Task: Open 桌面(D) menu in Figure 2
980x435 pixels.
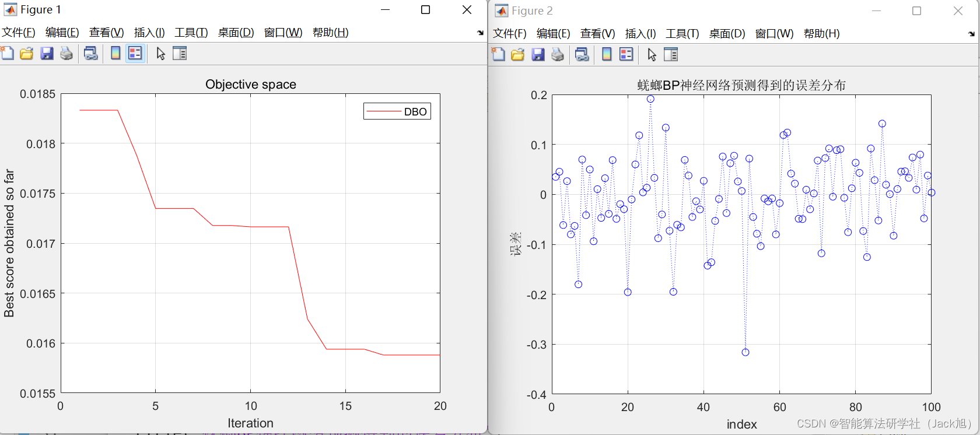Action: click(x=727, y=34)
